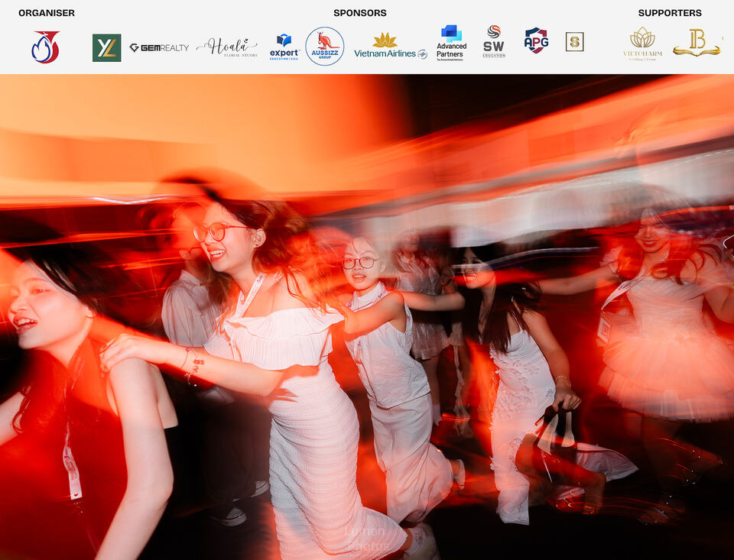Click the Advanced Partners logo
Screen dimensions: 734x560
coord(451,43)
